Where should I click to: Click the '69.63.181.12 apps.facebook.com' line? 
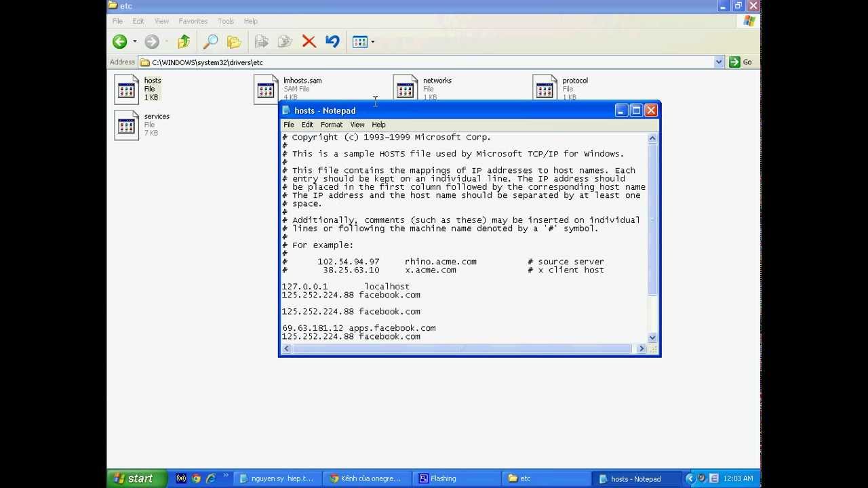point(359,328)
